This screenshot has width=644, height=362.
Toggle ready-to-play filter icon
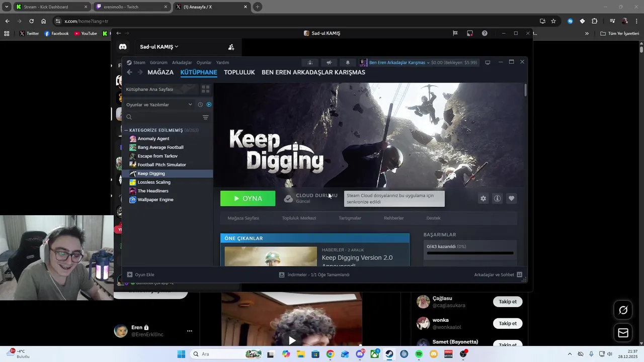(x=209, y=105)
